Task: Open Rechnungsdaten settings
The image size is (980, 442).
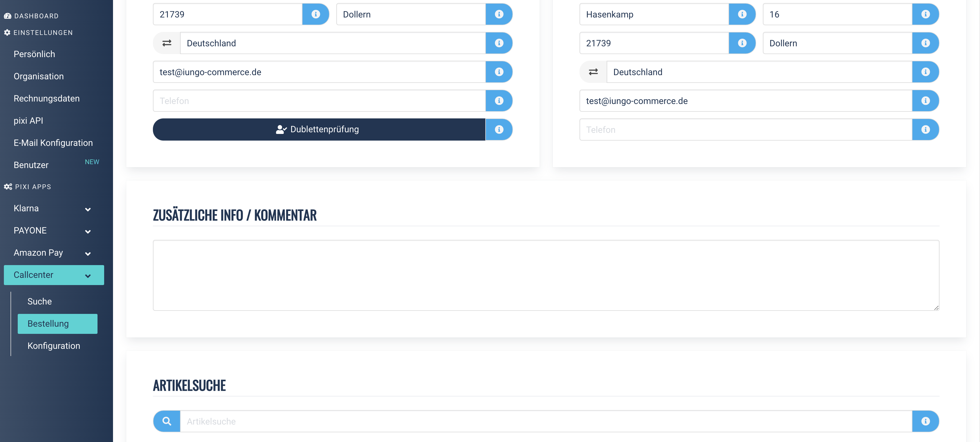Action: click(47, 99)
